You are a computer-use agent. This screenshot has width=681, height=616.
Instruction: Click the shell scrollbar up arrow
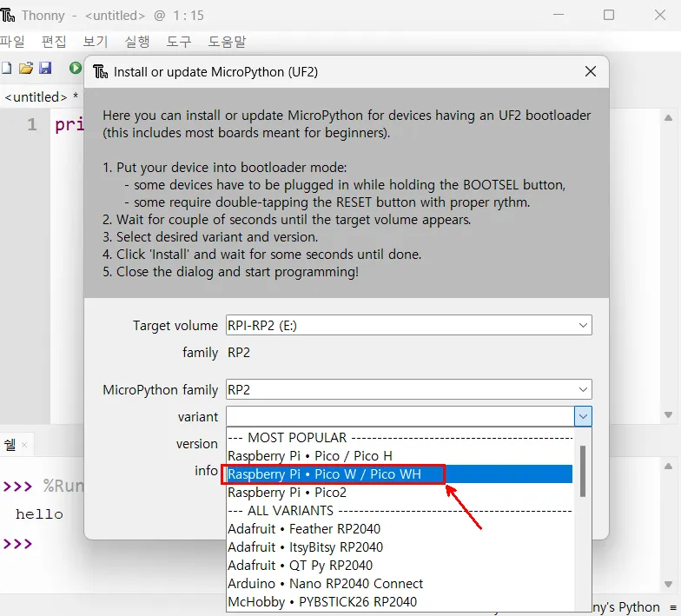[669, 466]
